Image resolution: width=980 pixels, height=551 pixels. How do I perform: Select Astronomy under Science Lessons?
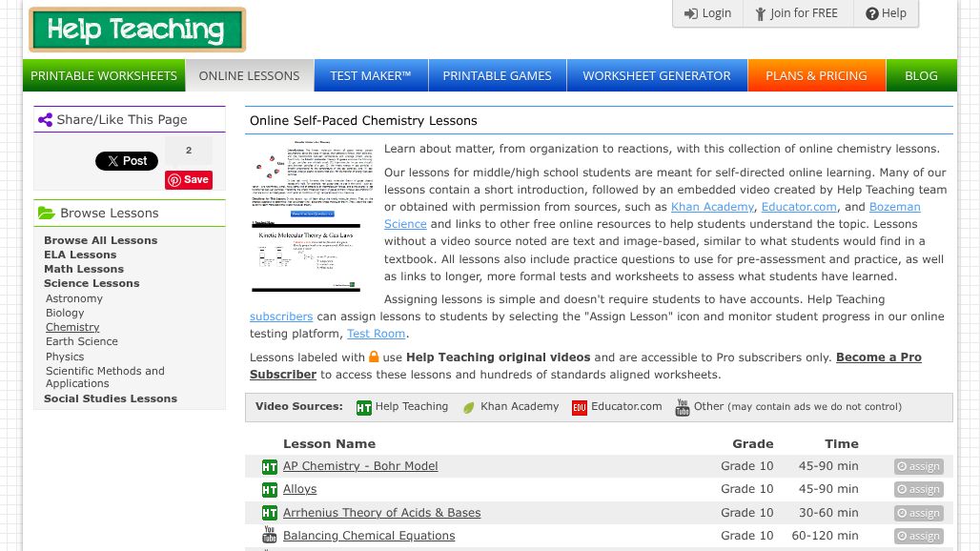pyautogui.click(x=74, y=298)
